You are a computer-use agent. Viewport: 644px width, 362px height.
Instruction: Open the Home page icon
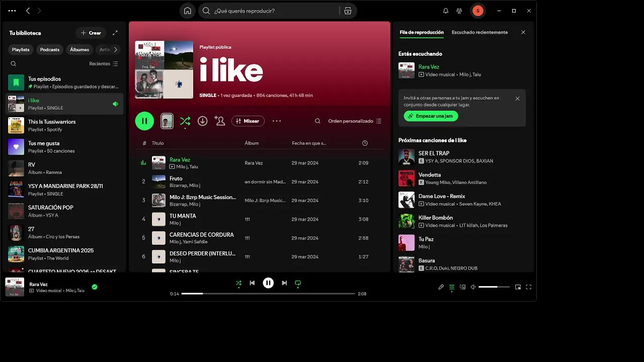click(188, 11)
